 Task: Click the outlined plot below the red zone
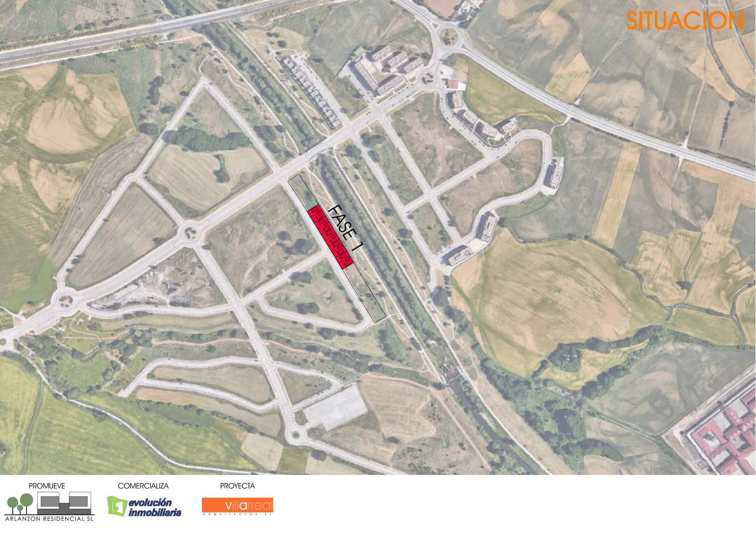coord(365,294)
